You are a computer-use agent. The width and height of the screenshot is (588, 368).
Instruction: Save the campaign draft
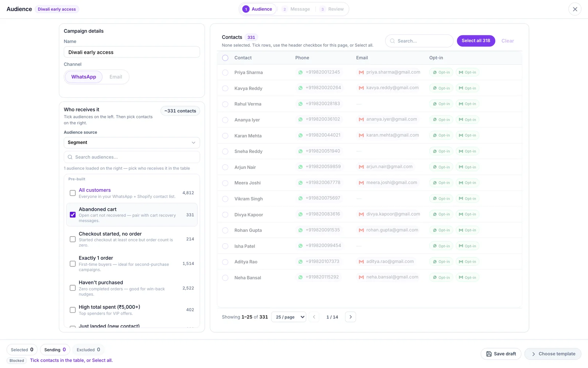(x=501, y=354)
